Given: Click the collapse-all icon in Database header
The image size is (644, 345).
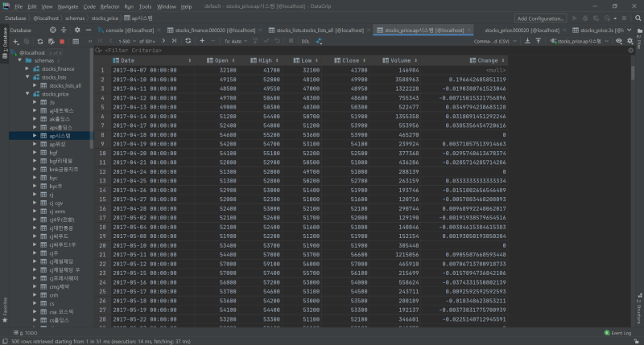Looking at the screenshot, I should pyautogui.click(x=64, y=30).
